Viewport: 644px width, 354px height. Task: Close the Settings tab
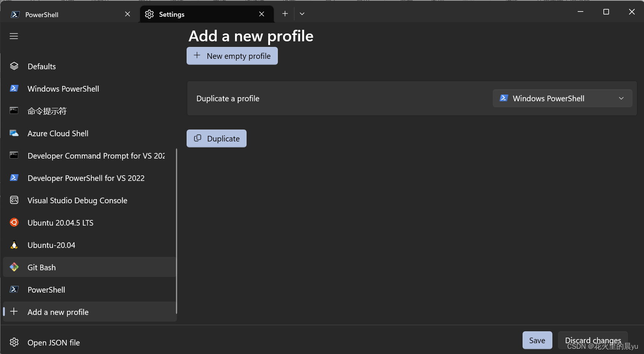coord(261,14)
